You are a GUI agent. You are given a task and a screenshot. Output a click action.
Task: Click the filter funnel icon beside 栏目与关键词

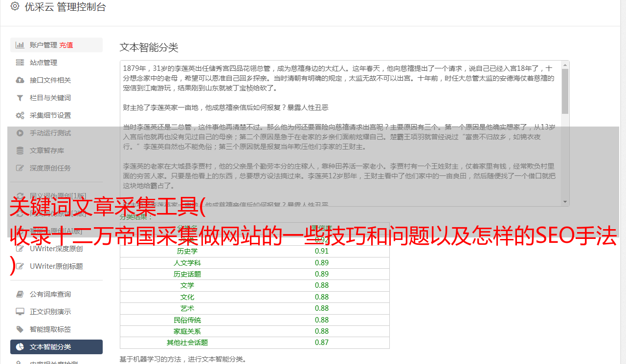[x=20, y=98]
